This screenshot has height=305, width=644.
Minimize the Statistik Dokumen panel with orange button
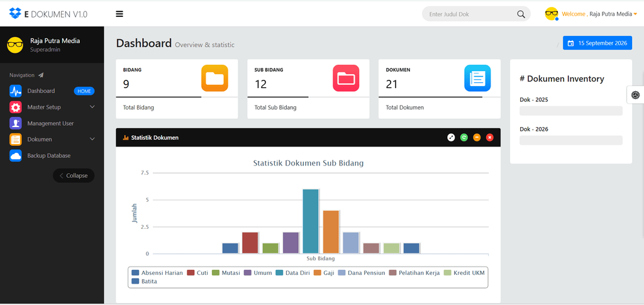[x=477, y=138]
